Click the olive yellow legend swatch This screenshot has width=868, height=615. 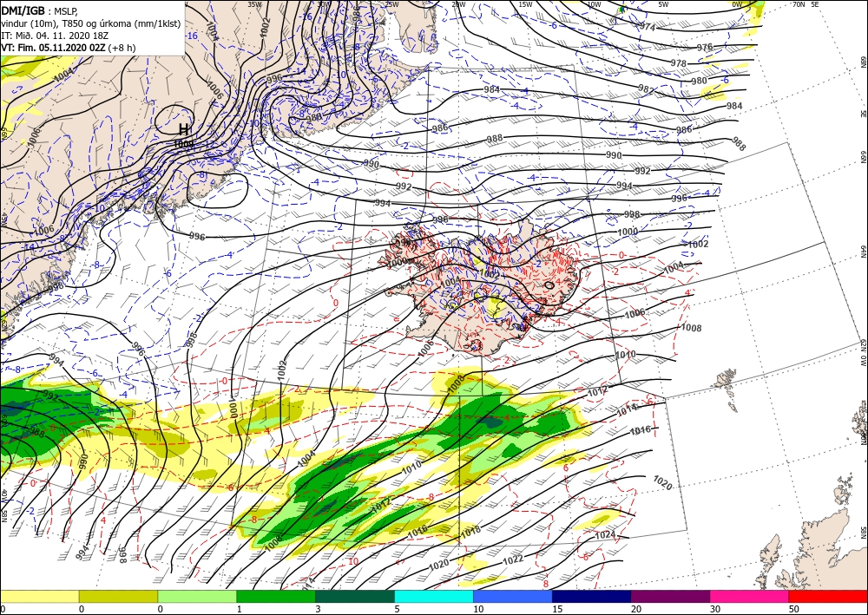[x=118, y=597]
